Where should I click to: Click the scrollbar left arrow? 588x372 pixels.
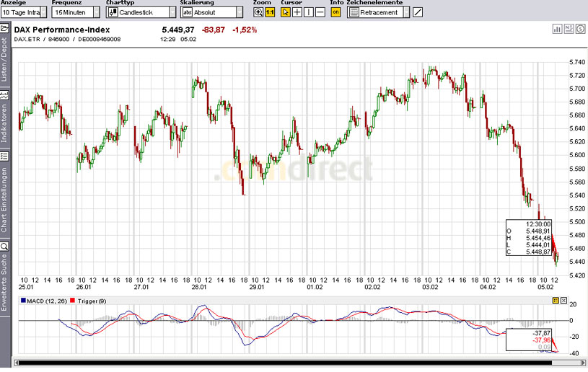(16, 363)
